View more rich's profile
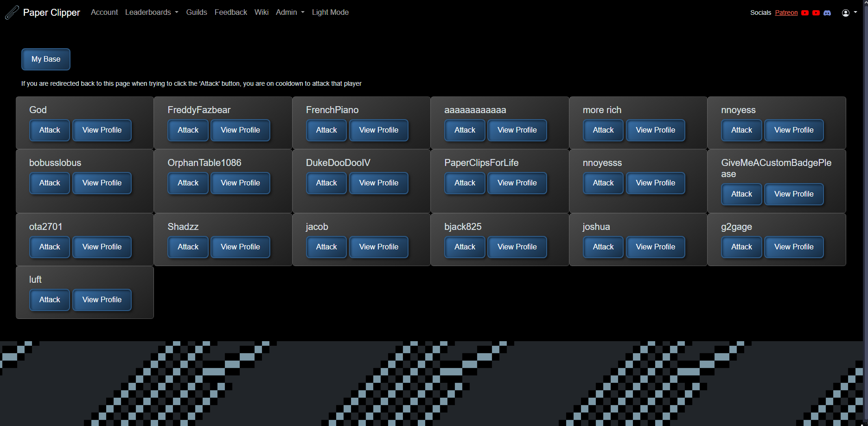 tap(656, 130)
